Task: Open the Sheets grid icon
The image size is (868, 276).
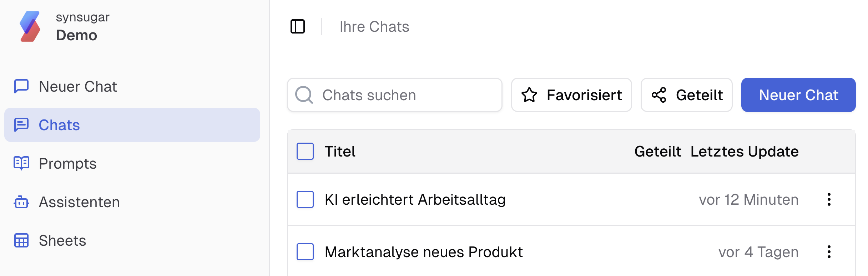Action: click(x=22, y=241)
